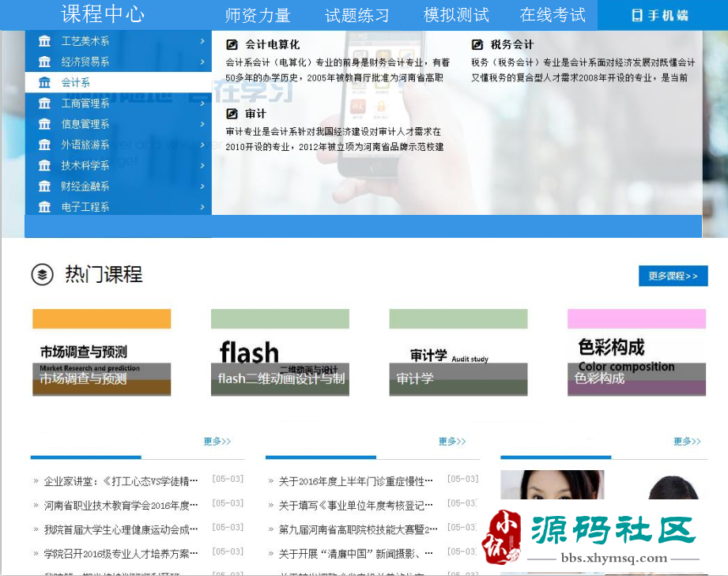This screenshot has width=728, height=576.
Task: Click the edit icon beside 税务会计
Action: [477, 44]
